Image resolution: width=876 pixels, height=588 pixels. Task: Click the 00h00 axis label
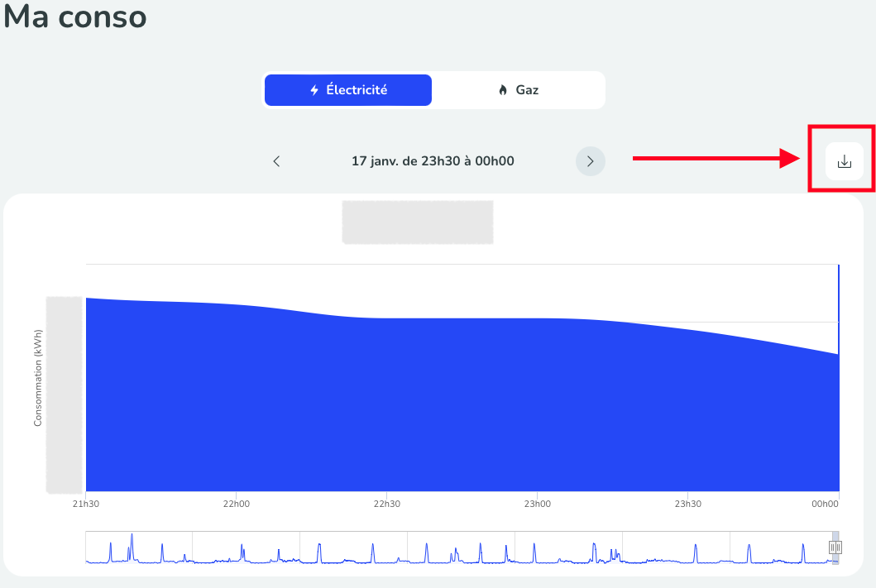(x=824, y=503)
